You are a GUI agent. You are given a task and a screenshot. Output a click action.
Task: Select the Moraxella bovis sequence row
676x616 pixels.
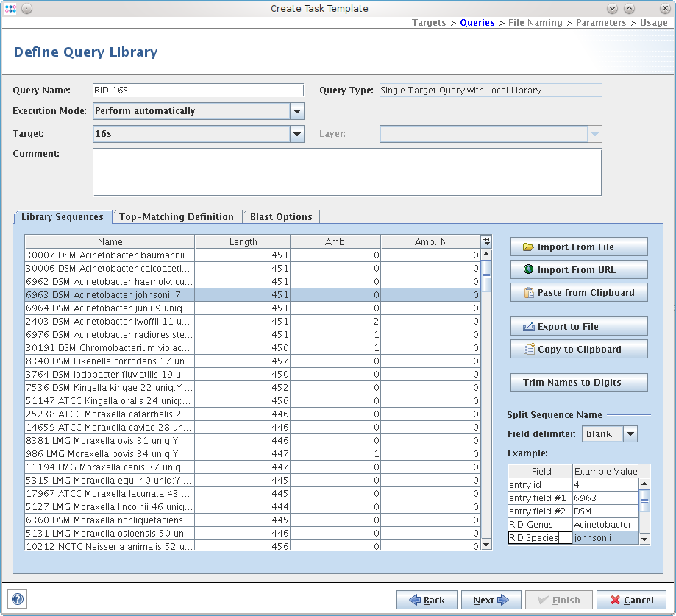click(x=109, y=453)
